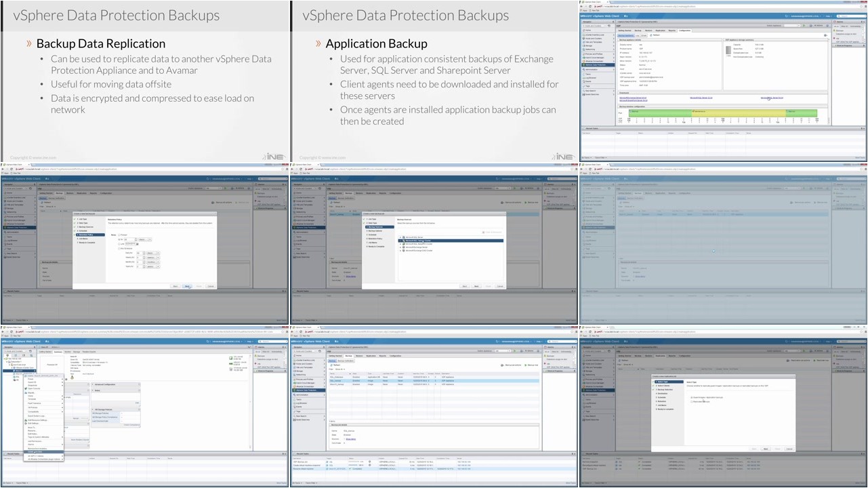Switch to Replication tab in backup jobs frame
868x488 pixels.
pos(371,356)
